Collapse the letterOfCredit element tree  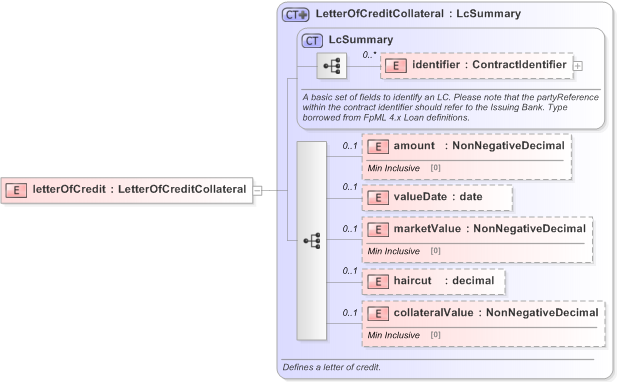click(257, 191)
